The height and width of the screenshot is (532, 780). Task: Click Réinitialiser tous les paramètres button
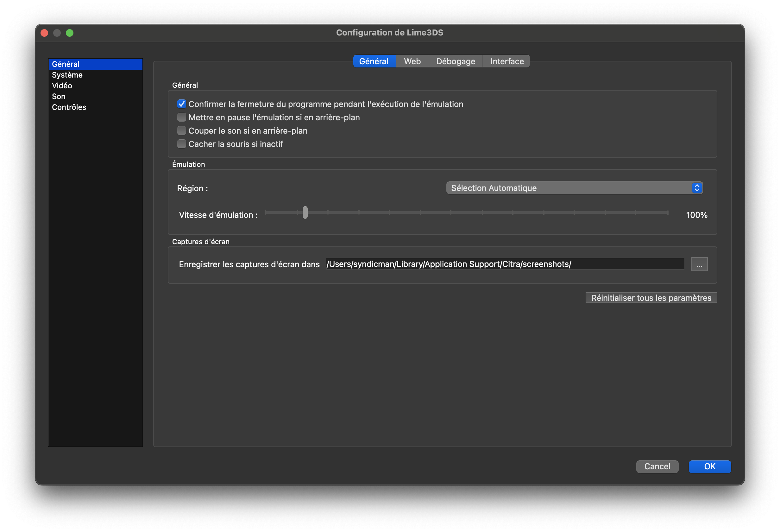(x=651, y=298)
